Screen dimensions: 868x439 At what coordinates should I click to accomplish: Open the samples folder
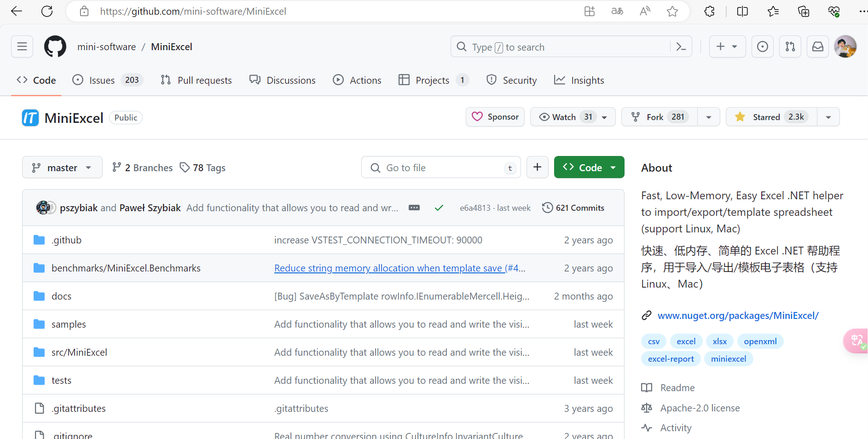tap(69, 324)
